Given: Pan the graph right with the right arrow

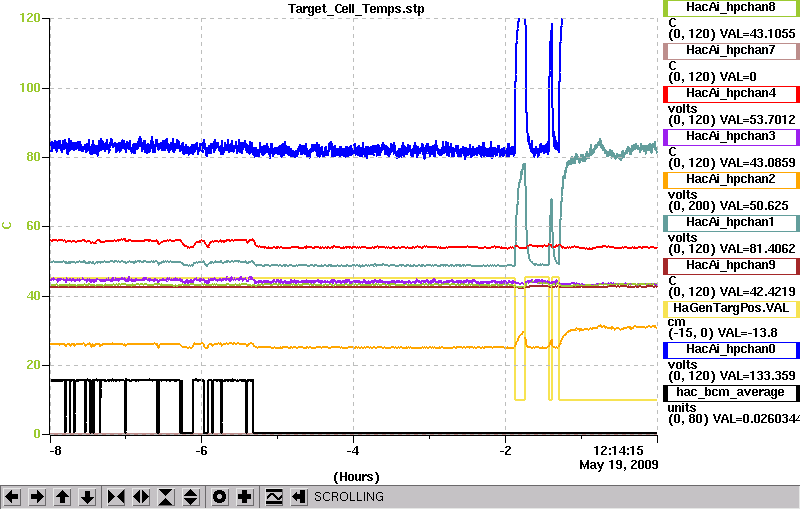Looking at the screenshot, I should click(x=37, y=496).
